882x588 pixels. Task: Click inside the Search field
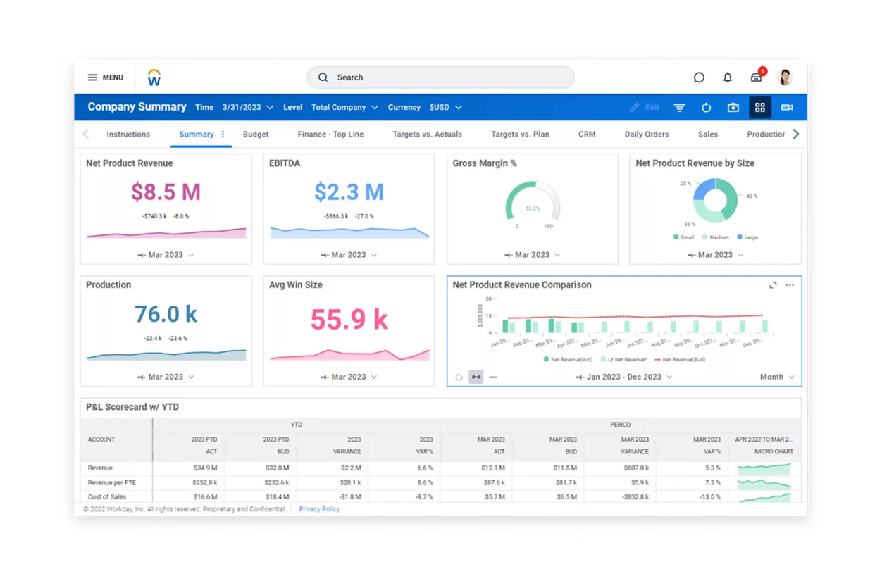[x=440, y=77]
